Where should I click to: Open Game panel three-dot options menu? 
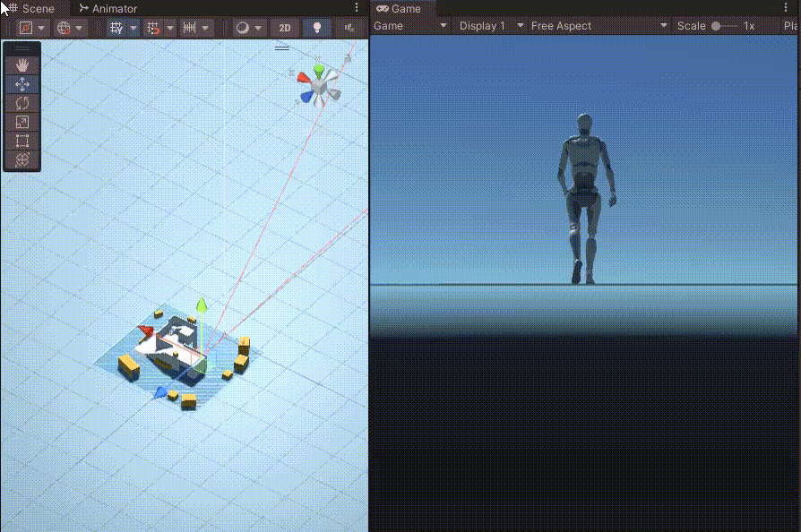tap(786, 7)
